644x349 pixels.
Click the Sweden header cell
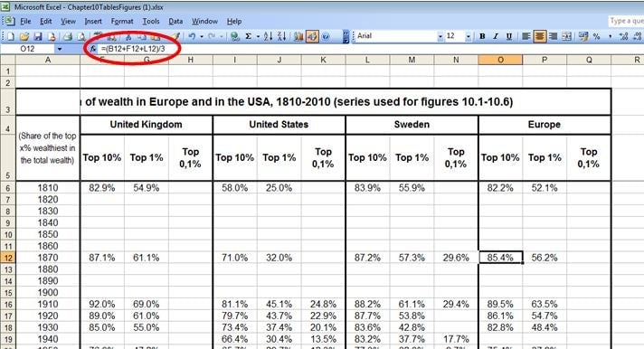[412, 125]
